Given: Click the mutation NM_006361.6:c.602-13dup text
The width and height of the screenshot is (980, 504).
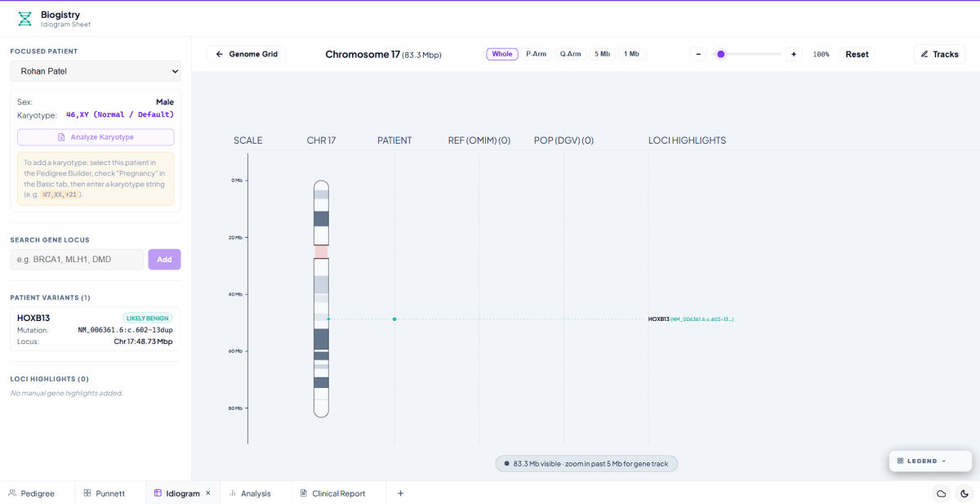Looking at the screenshot, I should (125, 330).
